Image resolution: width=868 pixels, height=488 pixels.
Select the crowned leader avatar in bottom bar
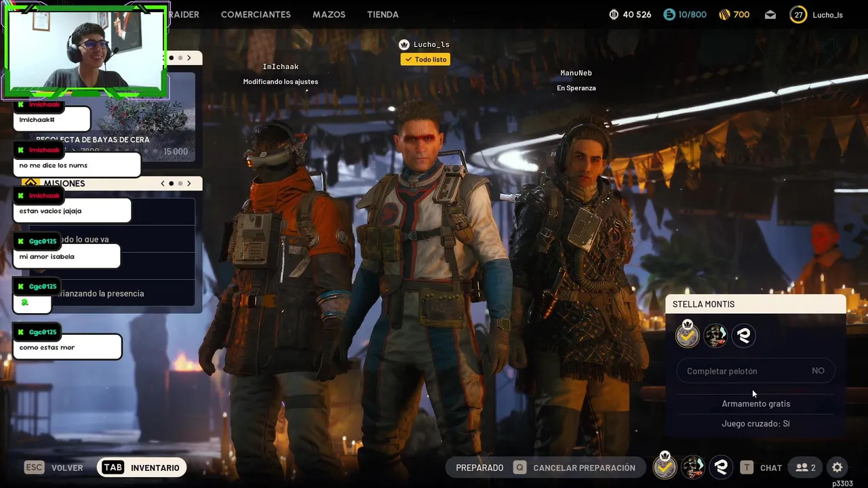click(665, 466)
